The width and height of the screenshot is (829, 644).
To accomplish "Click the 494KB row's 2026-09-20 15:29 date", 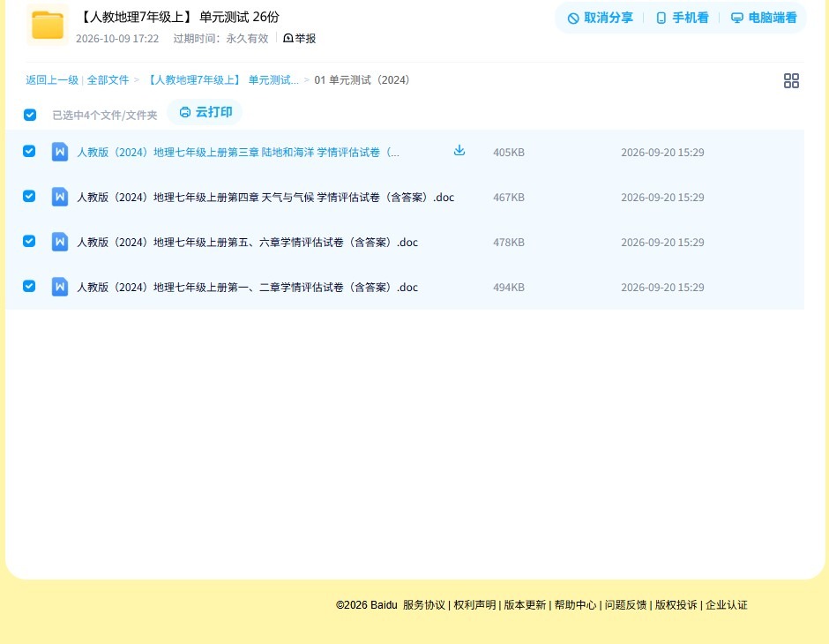I will click(662, 287).
